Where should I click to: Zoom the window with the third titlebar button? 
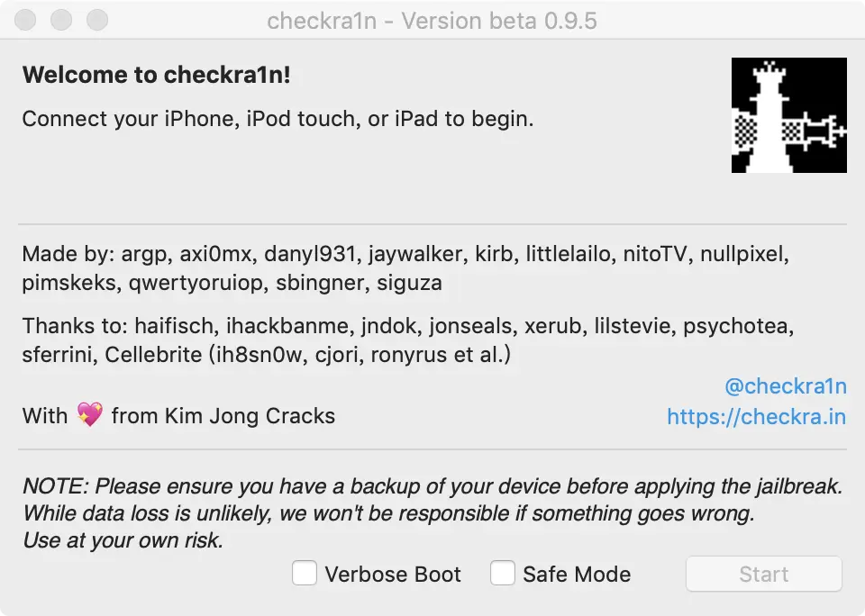(x=97, y=20)
